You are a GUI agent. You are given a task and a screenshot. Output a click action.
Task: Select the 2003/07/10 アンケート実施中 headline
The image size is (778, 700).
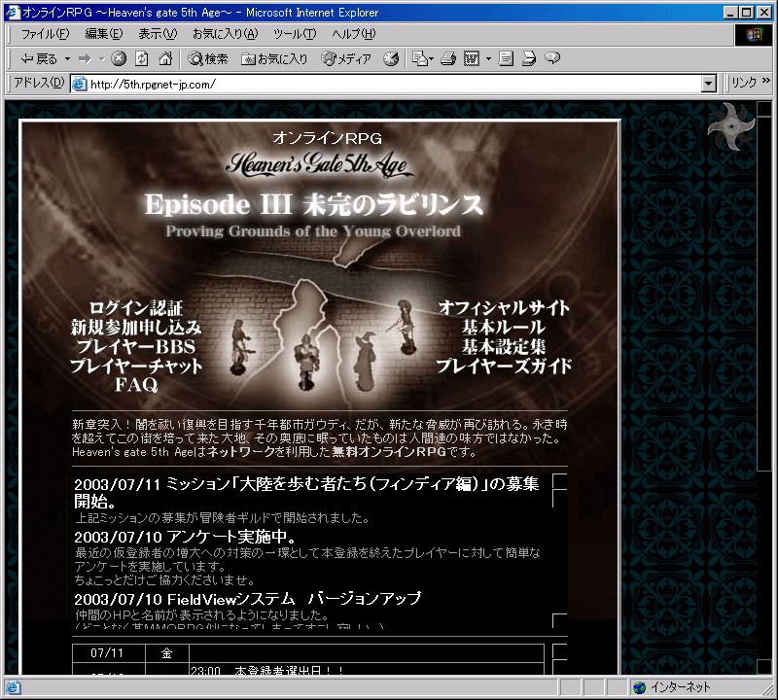point(186,537)
